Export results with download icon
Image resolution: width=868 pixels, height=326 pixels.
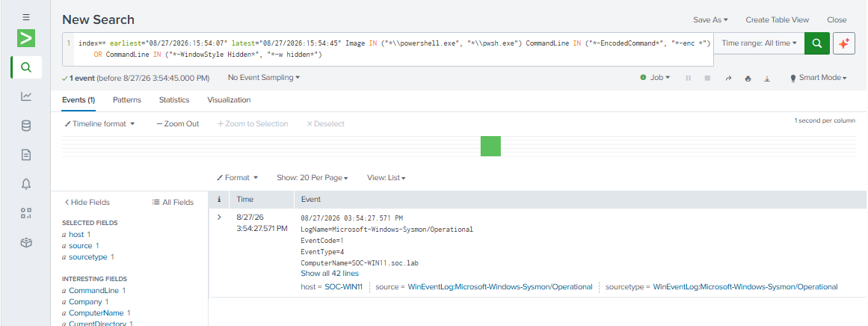[x=767, y=78]
